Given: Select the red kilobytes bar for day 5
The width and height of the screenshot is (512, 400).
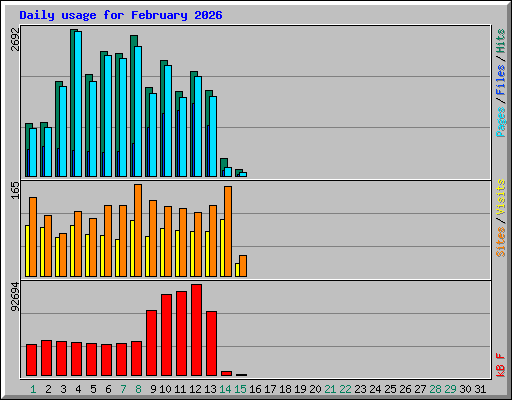Looking at the screenshot, I should pyautogui.click(x=91, y=360).
